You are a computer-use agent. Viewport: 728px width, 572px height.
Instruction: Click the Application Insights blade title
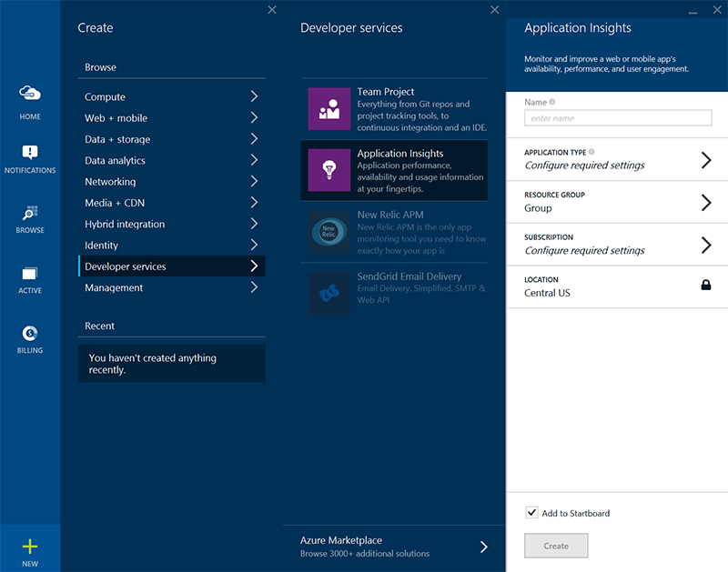[578, 28]
